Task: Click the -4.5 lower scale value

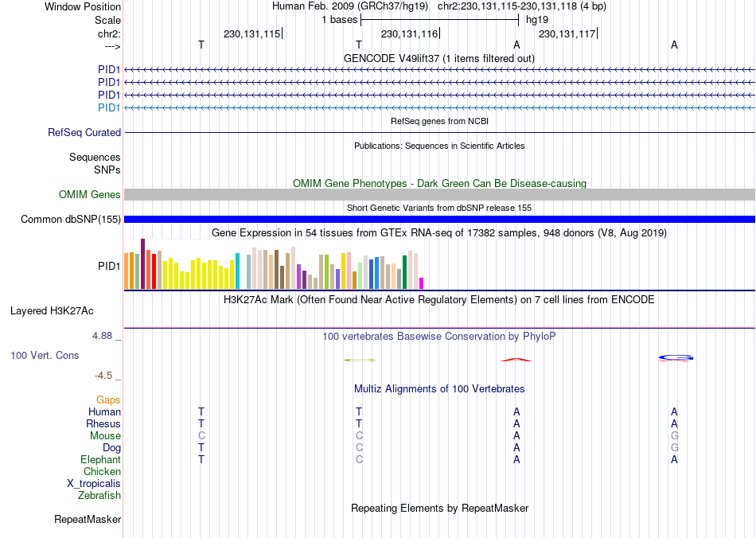Action: (x=103, y=376)
